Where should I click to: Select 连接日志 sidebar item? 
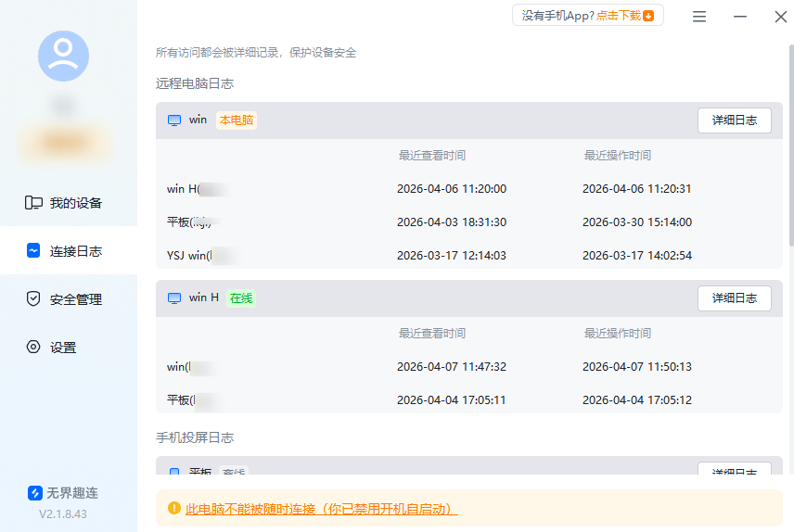point(75,251)
